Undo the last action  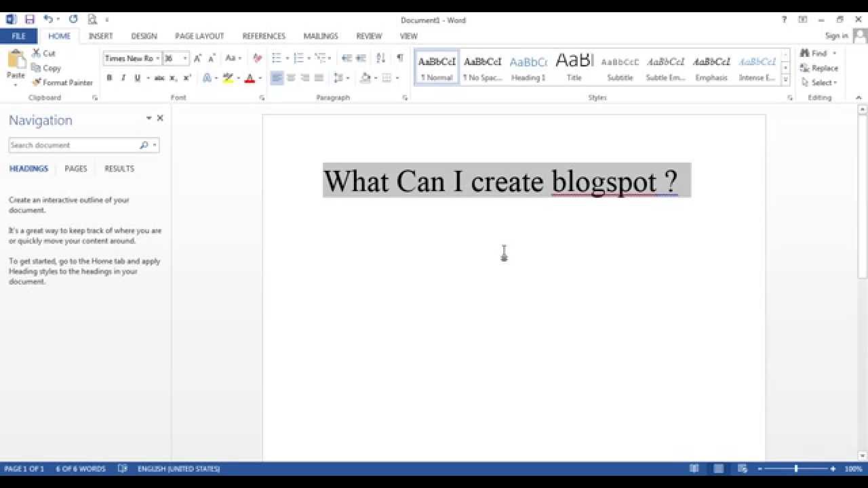click(48, 20)
